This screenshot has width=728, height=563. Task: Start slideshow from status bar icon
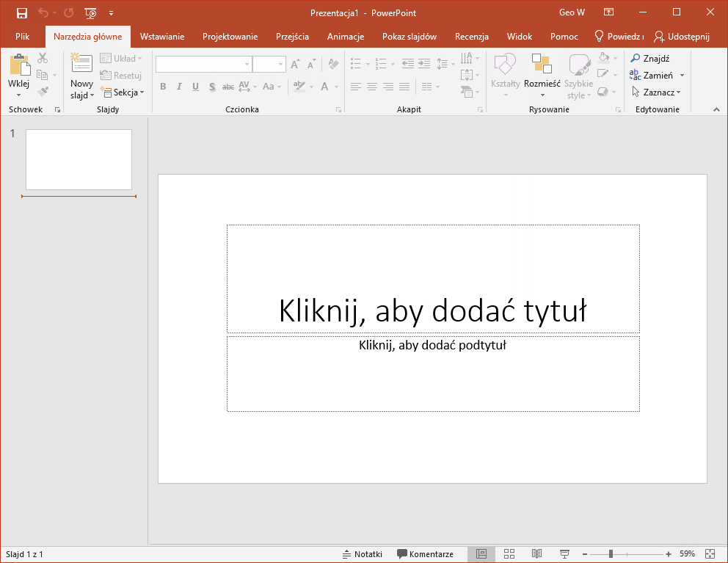coord(564,554)
